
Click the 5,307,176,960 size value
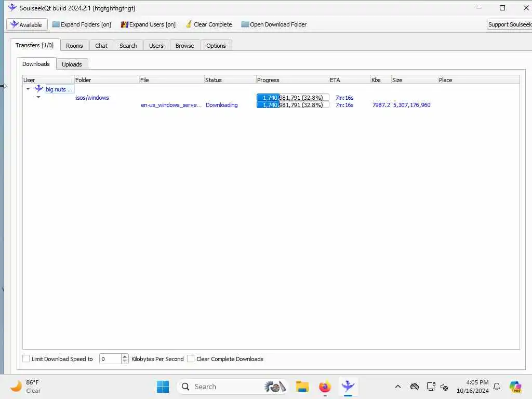pos(411,105)
